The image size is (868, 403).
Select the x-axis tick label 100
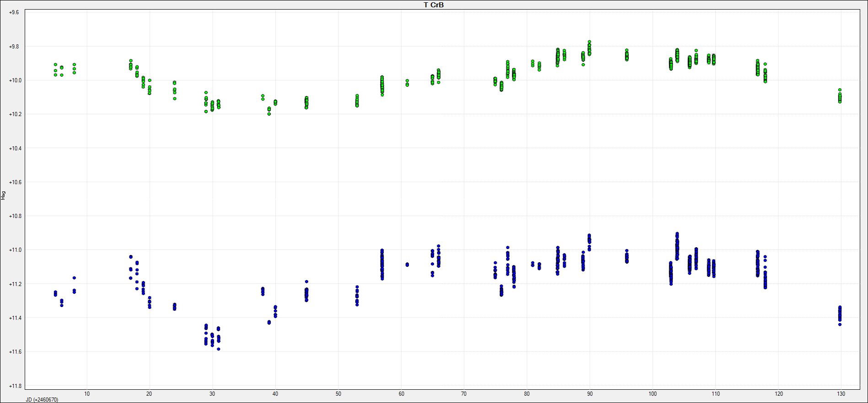coord(653,394)
